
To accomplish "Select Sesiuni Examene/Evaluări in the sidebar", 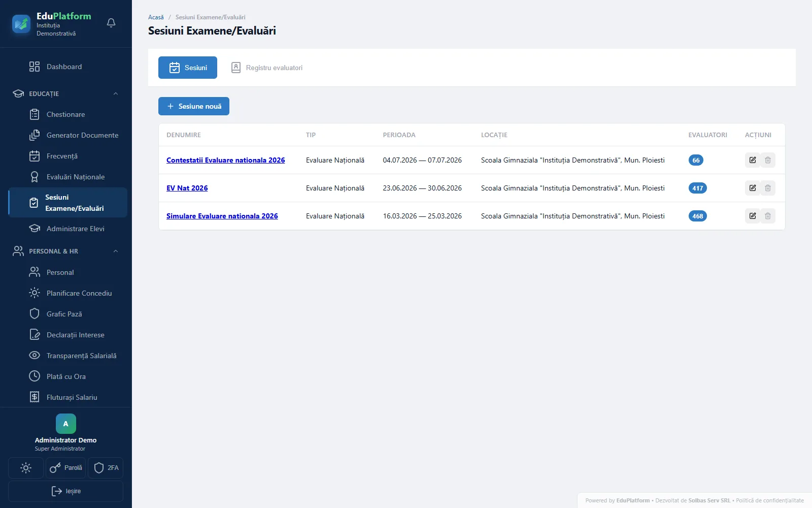I will pyautogui.click(x=68, y=203).
